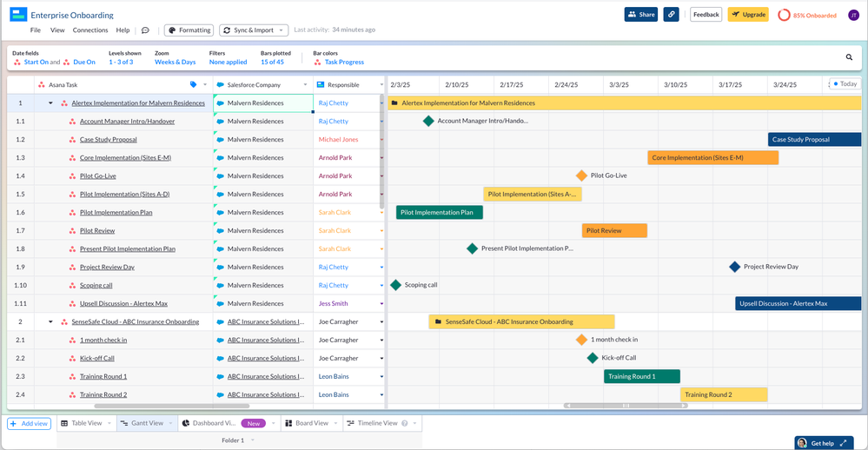Click the Kick-off Call milestone diamond
The width and height of the screenshot is (868, 450).
pyautogui.click(x=593, y=358)
